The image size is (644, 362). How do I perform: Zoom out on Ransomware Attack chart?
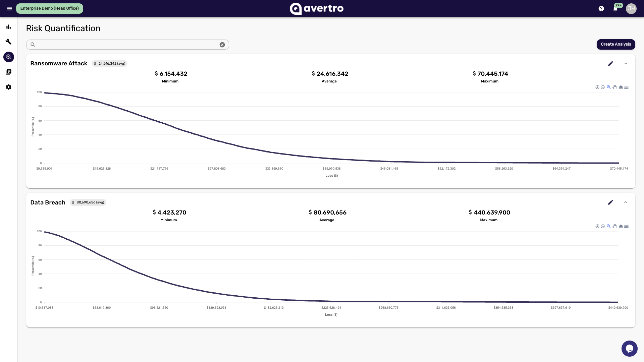(x=603, y=87)
